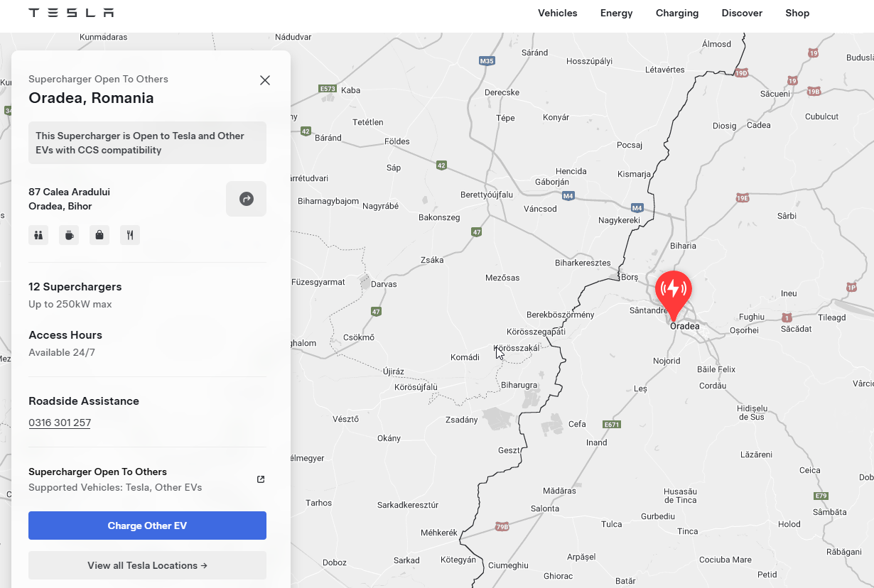Image resolution: width=874 pixels, height=588 pixels.
Task: Click the coffee cup amenity icon
Action: point(69,235)
